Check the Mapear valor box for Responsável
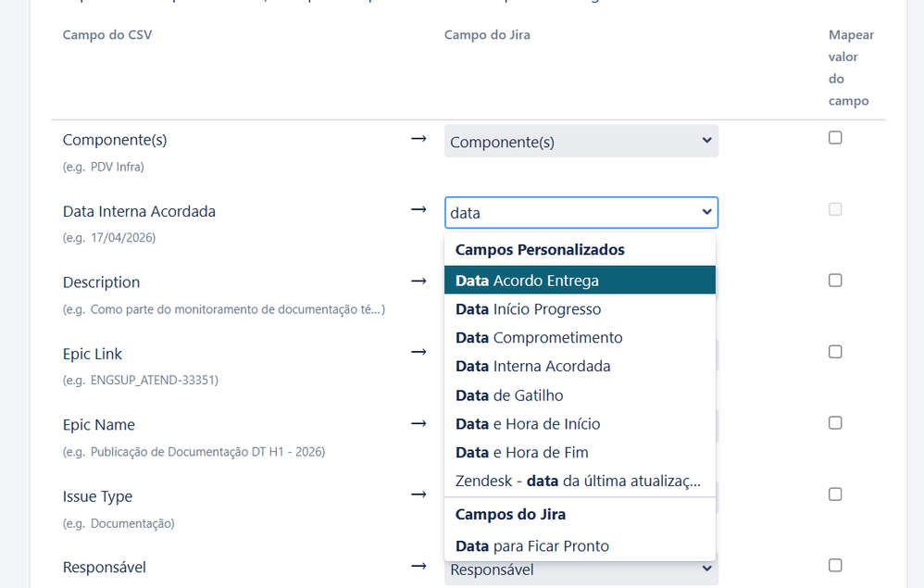Image resolution: width=924 pixels, height=588 pixels. [835, 565]
